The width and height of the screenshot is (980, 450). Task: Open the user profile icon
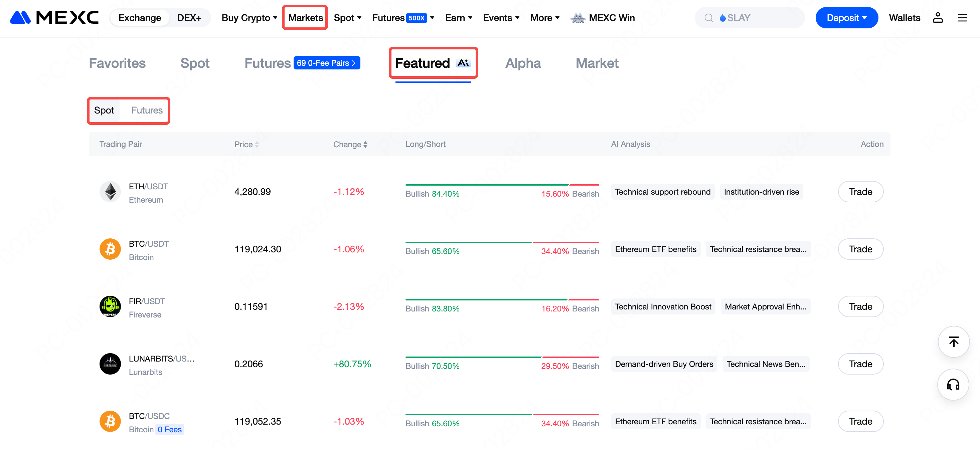pos(937,17)
